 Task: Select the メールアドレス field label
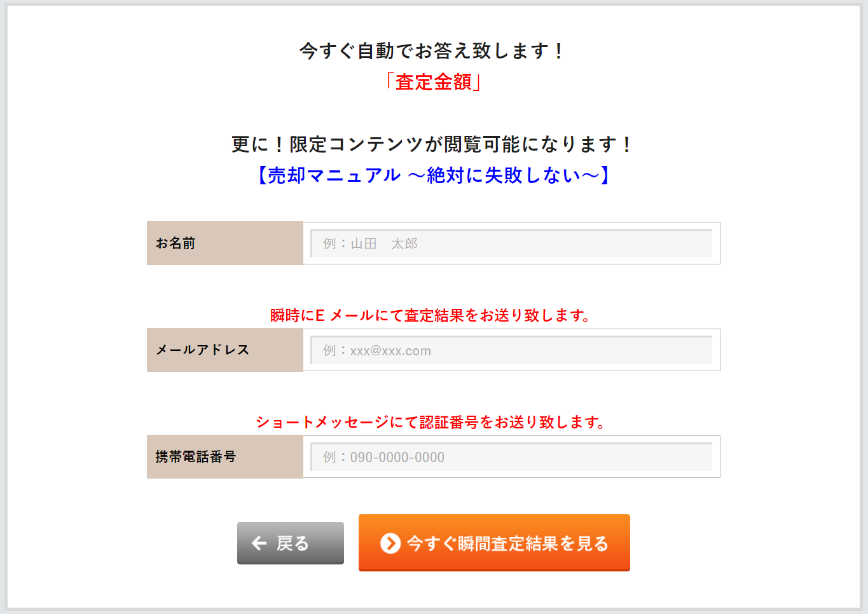tap(202, 350)
